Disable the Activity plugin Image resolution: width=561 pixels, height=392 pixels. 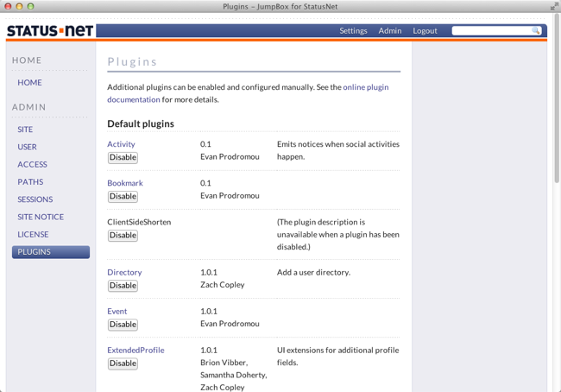click(x=123, y=157)
